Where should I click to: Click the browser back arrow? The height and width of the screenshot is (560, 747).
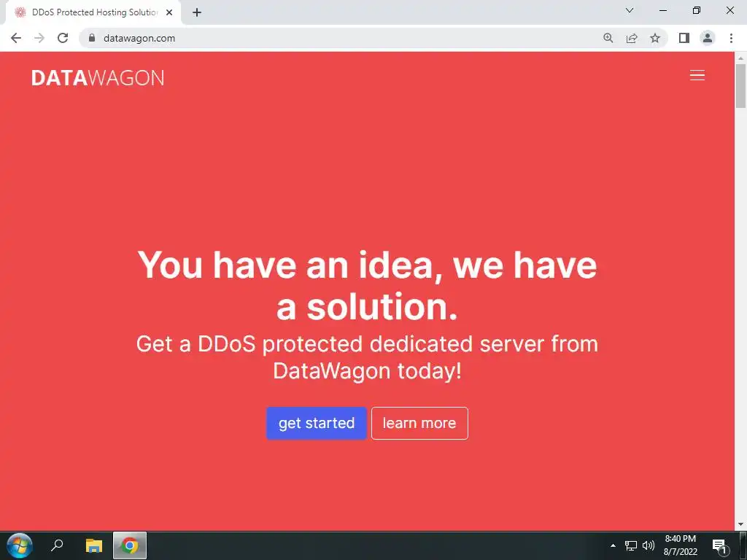16,38
